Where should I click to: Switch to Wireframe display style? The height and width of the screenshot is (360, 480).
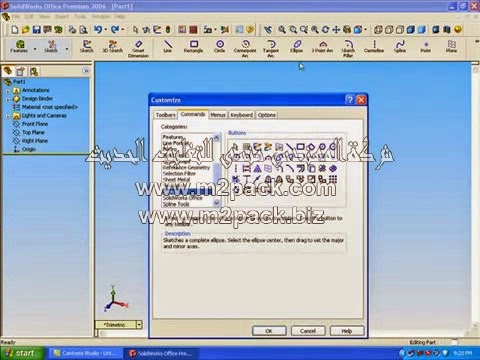(x=378, y=30)
